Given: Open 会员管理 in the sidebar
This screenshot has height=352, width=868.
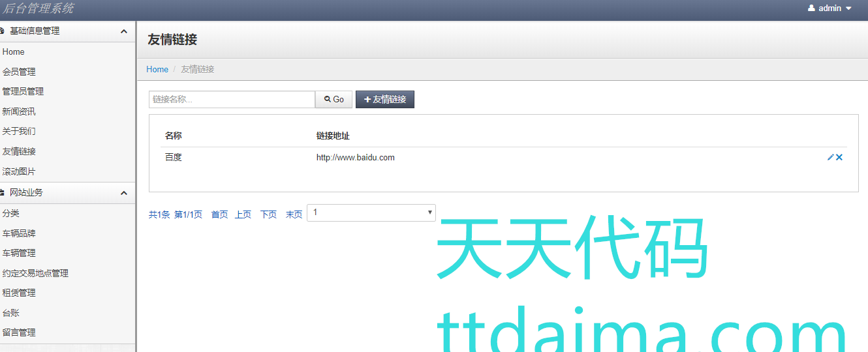Looking at the screenshot, I should pos(19,72).
